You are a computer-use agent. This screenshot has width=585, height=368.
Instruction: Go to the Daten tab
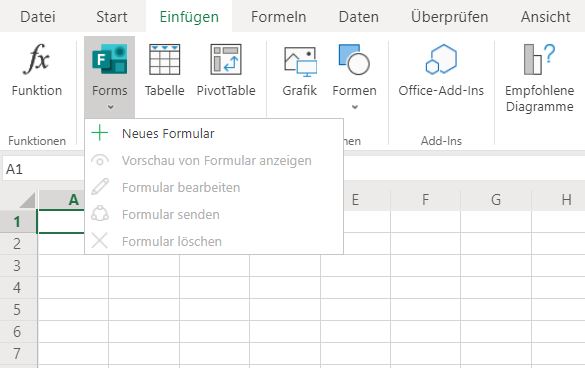tap(359, 17)
